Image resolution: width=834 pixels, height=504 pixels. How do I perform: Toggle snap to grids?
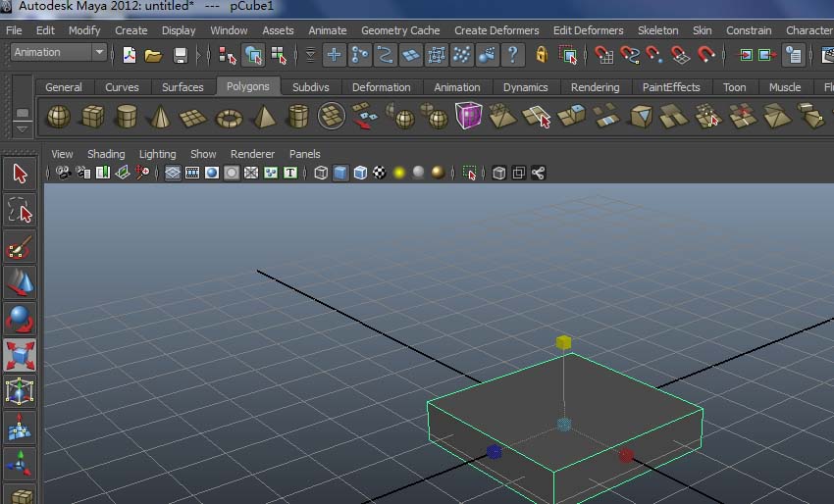click(x=603, y=55)
